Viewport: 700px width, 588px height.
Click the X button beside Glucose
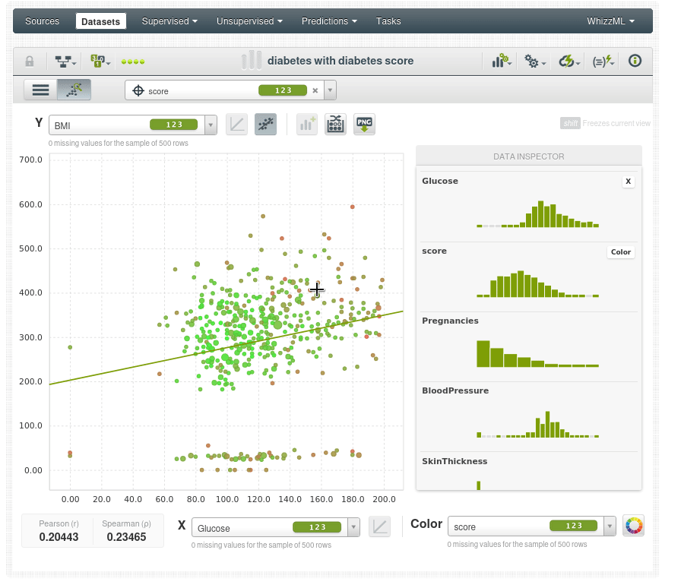pyautogui.click(x=628, y=182)
